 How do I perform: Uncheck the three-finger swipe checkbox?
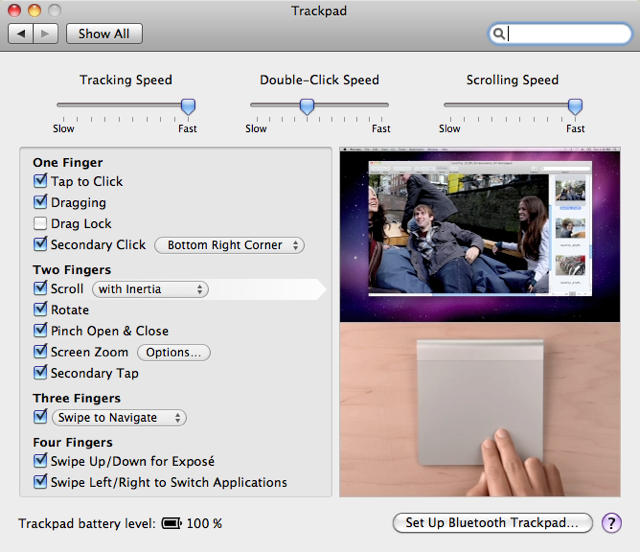click(x=40, y=416)
